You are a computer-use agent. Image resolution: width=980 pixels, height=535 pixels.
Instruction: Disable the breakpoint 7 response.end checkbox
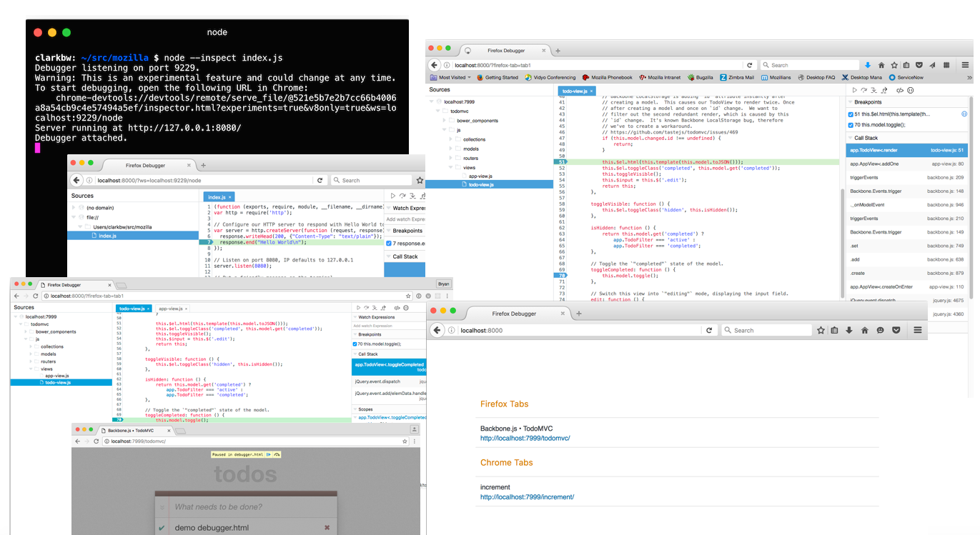point(389,244)
